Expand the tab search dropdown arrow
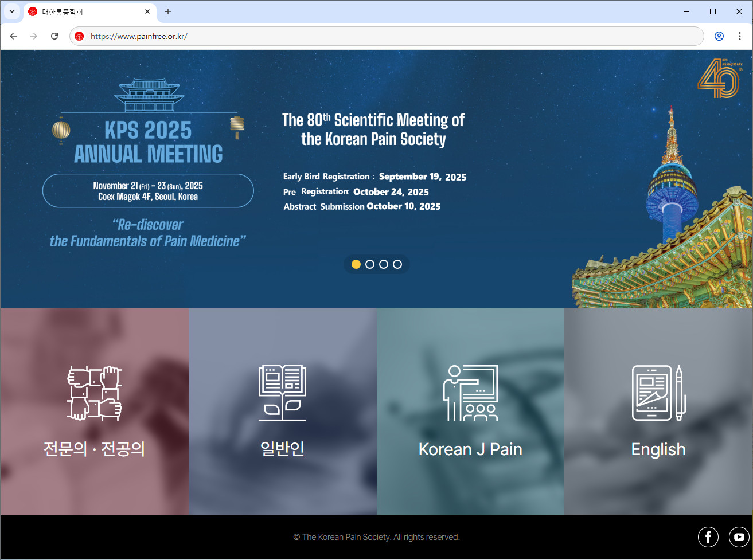Image resolution: width=753 pixels, height=560 pixels. click(x=11, y=11)
